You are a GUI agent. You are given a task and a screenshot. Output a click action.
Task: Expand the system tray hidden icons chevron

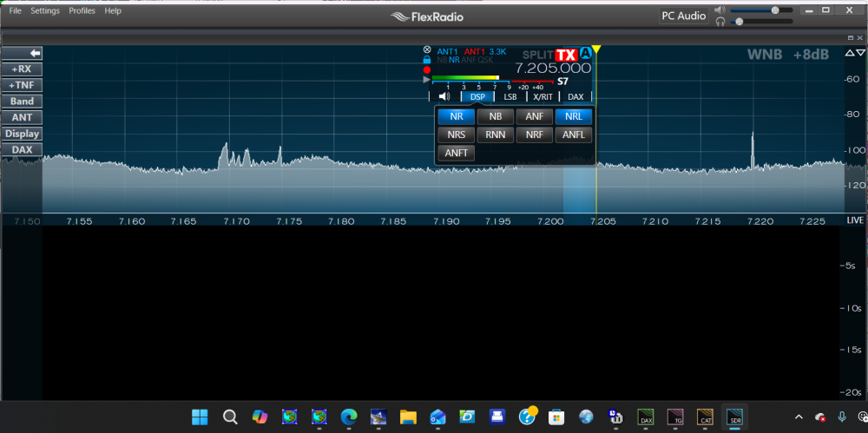(x=799, y=417)
